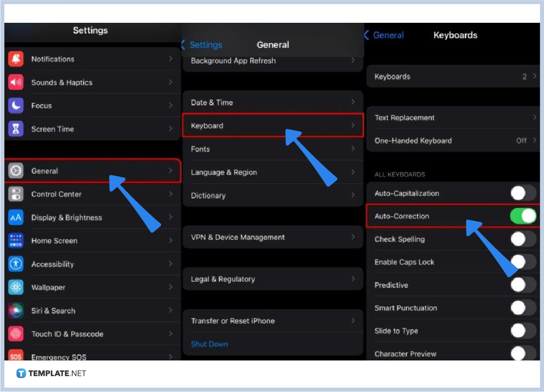Image resolution: width=544 pixels, height=392 pixels.
Task: Open chevron on One-Handed Keyboard row
Action: point(535,140)
